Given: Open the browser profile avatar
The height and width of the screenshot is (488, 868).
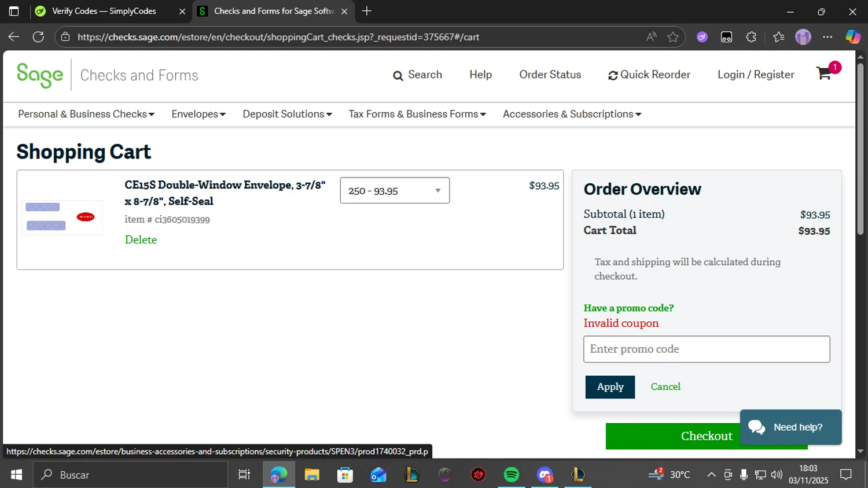Looking at the screenshot, I should [x=803, y=37].
